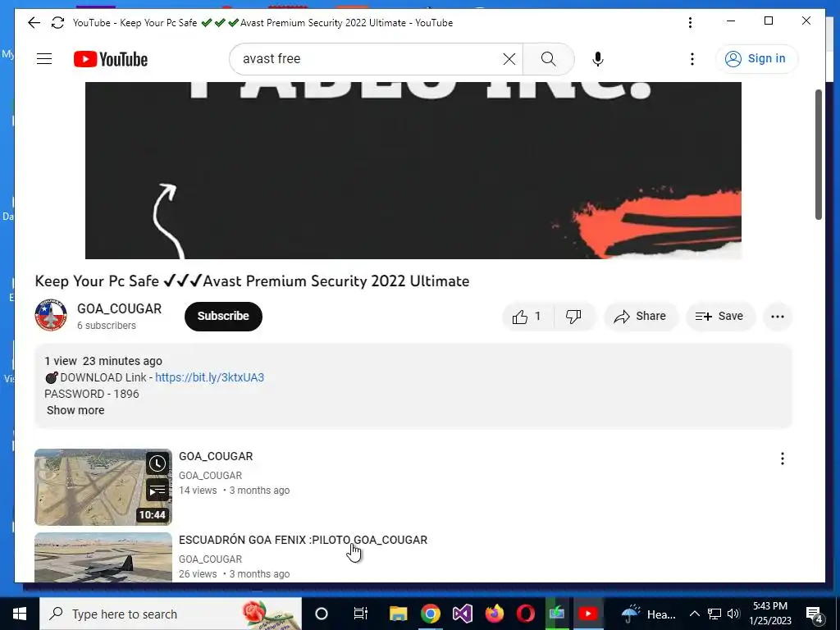Open the options menu for the GOA_COUGAR video
Viewport: 840px width, 630px height.
[782, 459]
